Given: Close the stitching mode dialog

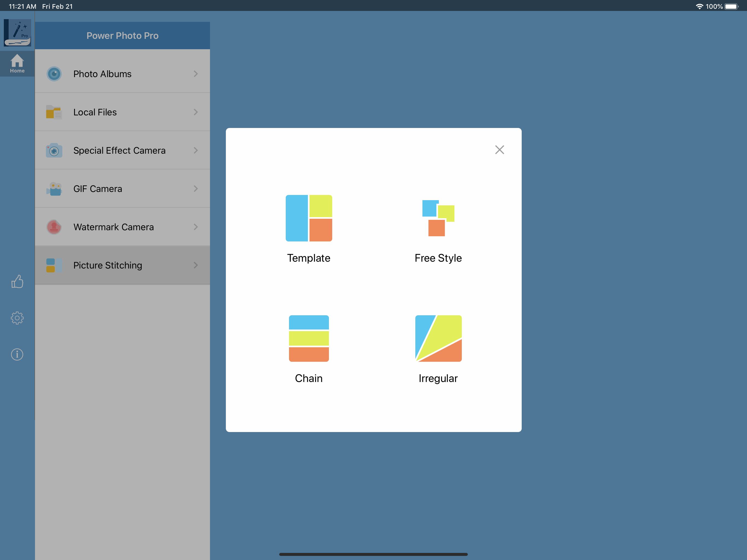Looking at the screenshot, I should (500, 150).
